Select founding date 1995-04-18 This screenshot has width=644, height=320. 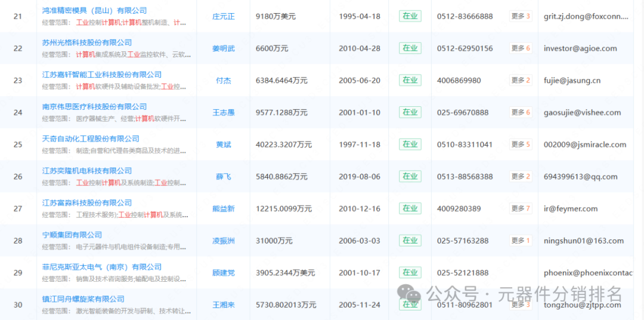[360, 17]
